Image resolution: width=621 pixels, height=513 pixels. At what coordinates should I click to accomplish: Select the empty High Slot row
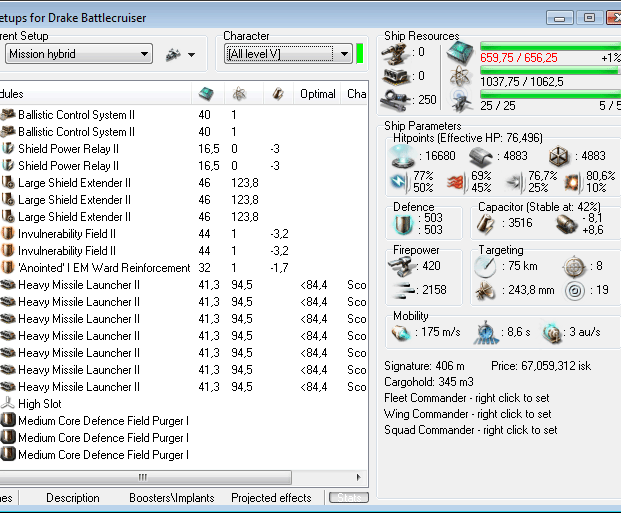(184, 404)
